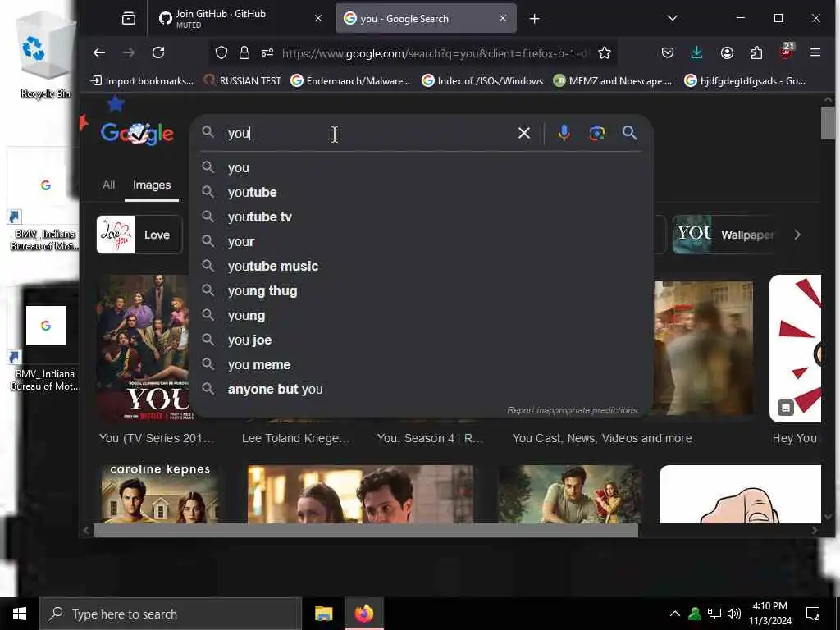This screenshot has height=630, width=840.
Task: Click the Google search text field
Action: tap(370, 133)
